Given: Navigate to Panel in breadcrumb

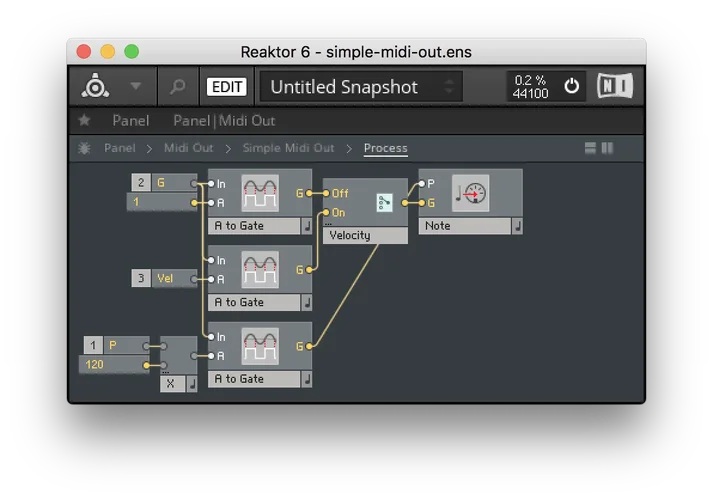Looking at the screenshot, I should pos(120,148).
